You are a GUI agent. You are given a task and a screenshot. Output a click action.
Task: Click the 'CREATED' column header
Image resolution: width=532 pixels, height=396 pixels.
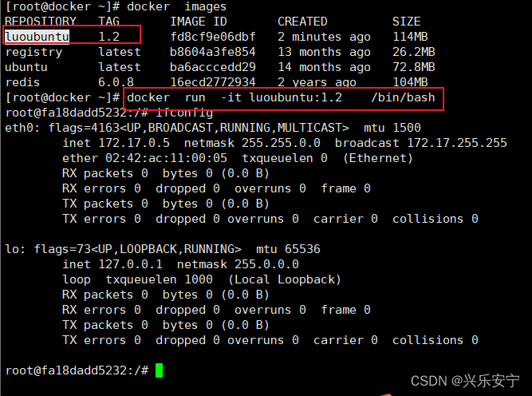302,22
